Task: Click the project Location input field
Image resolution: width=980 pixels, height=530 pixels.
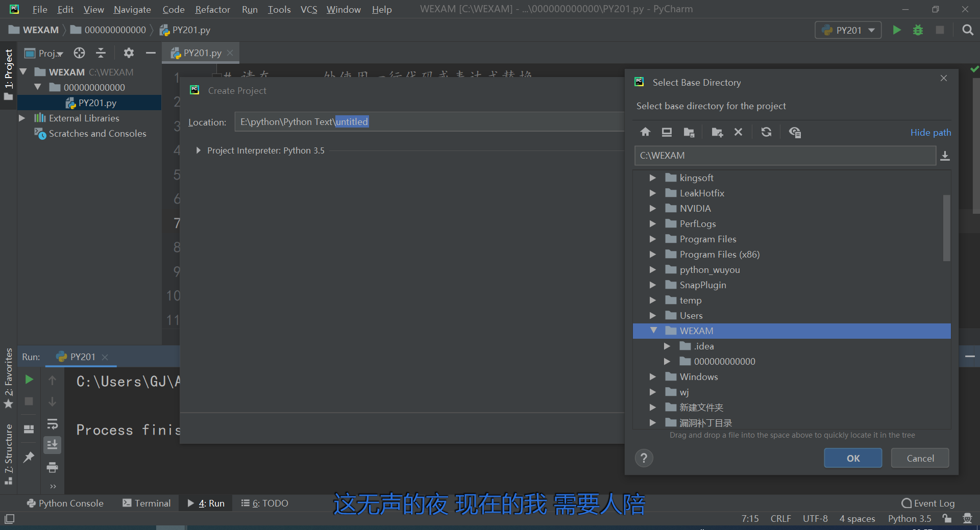Action: [429, 122]
